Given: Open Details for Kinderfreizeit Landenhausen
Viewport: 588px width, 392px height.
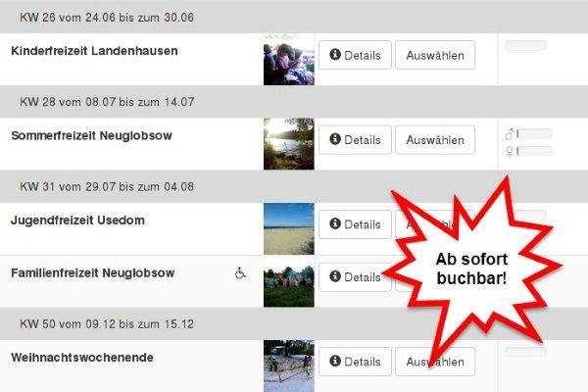Looking at the screenshot, I should click(355, 55).
